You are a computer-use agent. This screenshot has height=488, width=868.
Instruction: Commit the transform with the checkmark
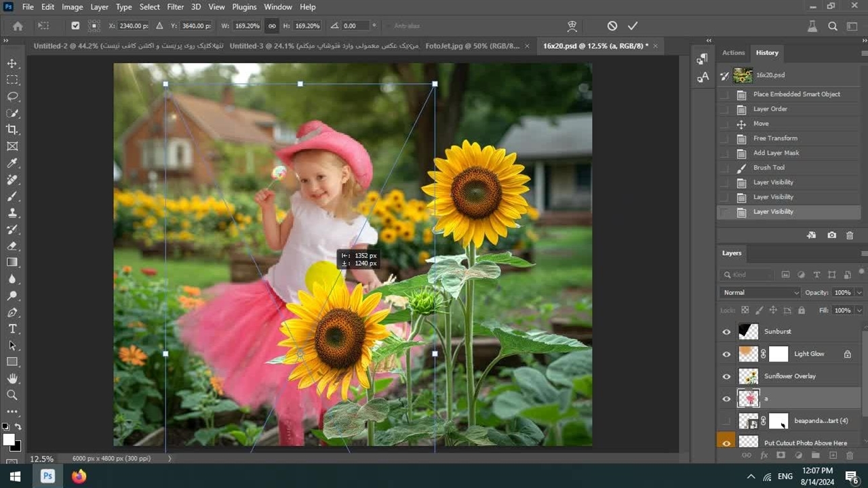click(633, 26)
